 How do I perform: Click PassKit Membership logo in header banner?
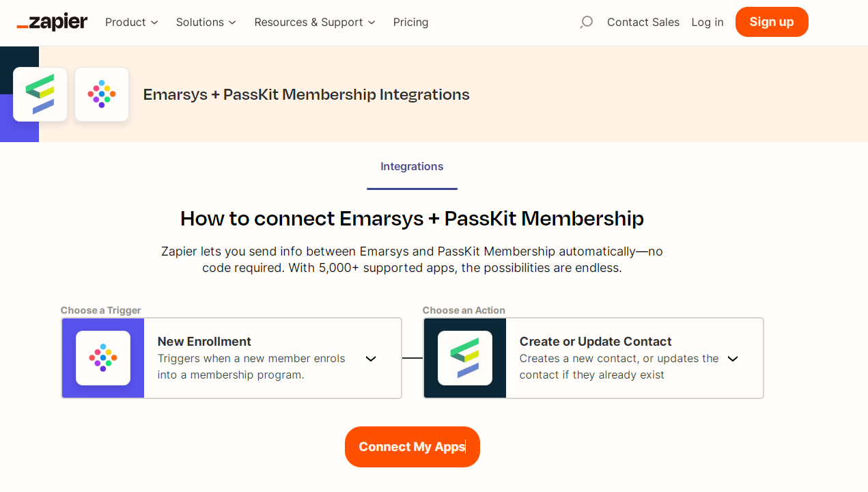click(x=102, y=94)
